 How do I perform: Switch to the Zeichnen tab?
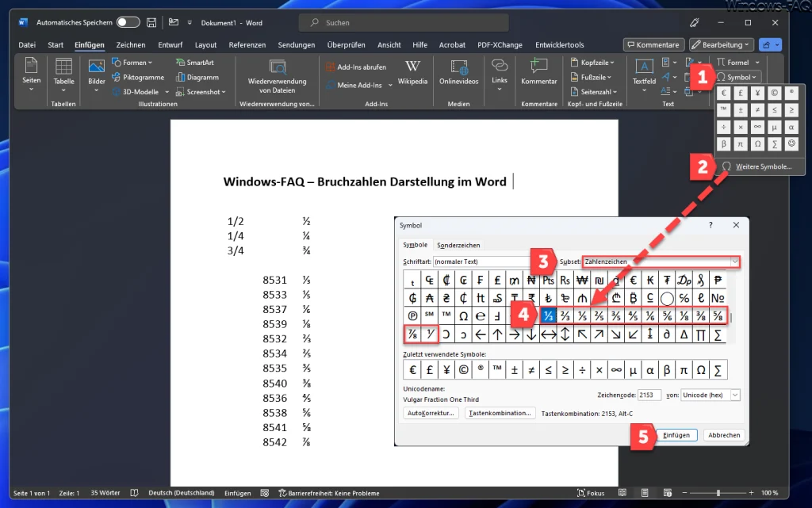(131, 45)
